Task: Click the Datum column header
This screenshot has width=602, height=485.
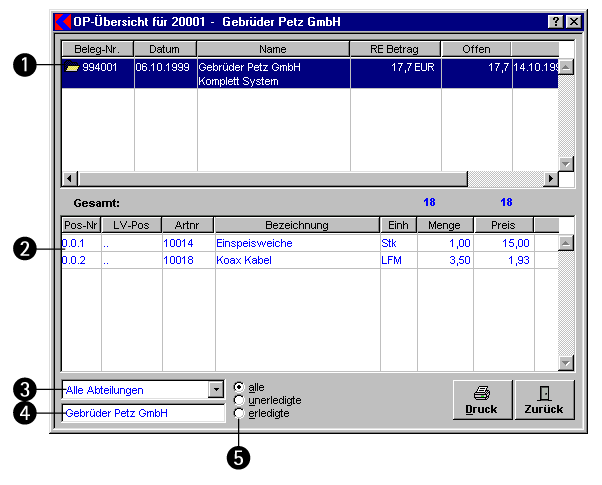Action: [x=165, y=48]
